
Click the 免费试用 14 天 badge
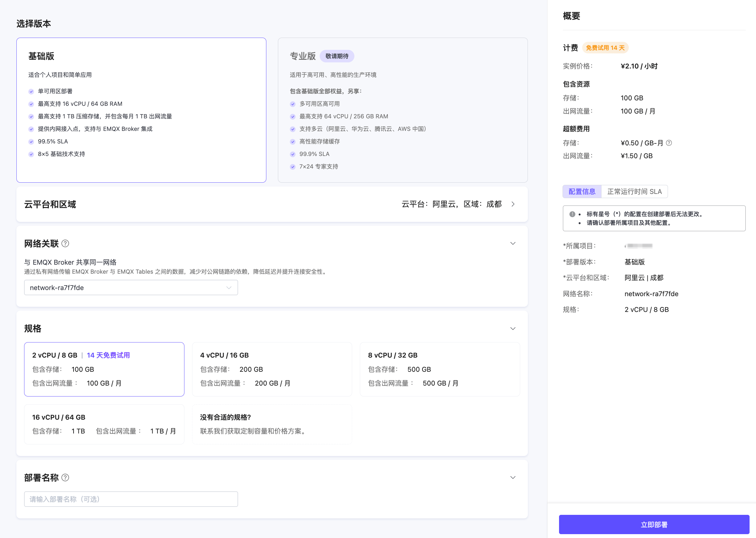point(605,48)
